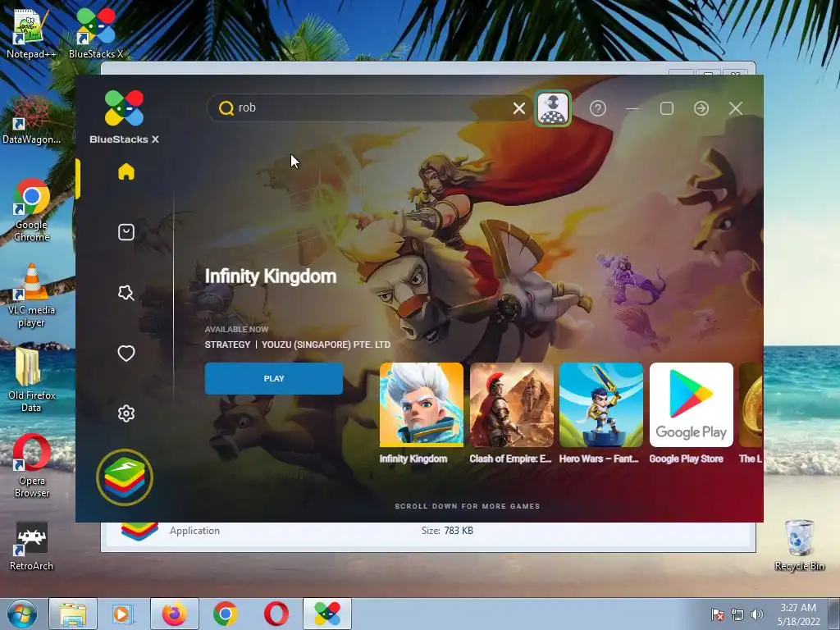The width and height of the screenshot is (840, 630).
Task: Click the arrow-in-circle icon in title bar
Action: point(701,108)
